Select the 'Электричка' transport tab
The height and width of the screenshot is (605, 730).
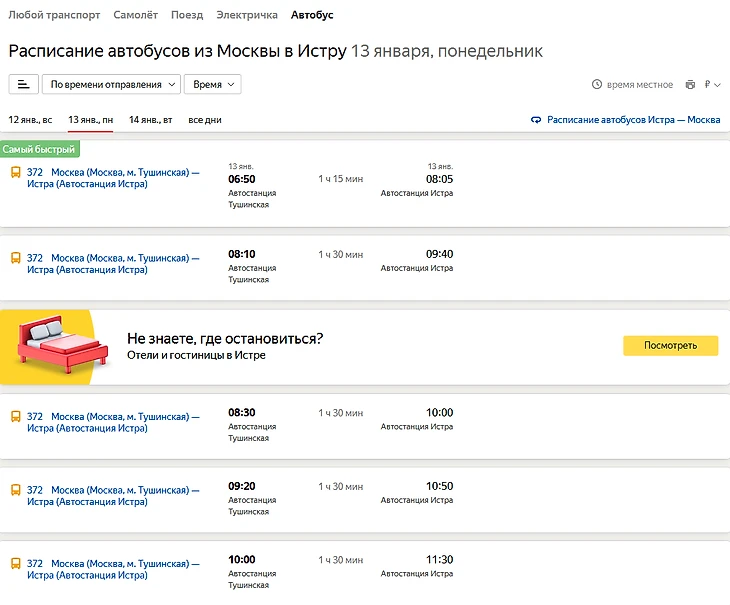pos(247,15)
